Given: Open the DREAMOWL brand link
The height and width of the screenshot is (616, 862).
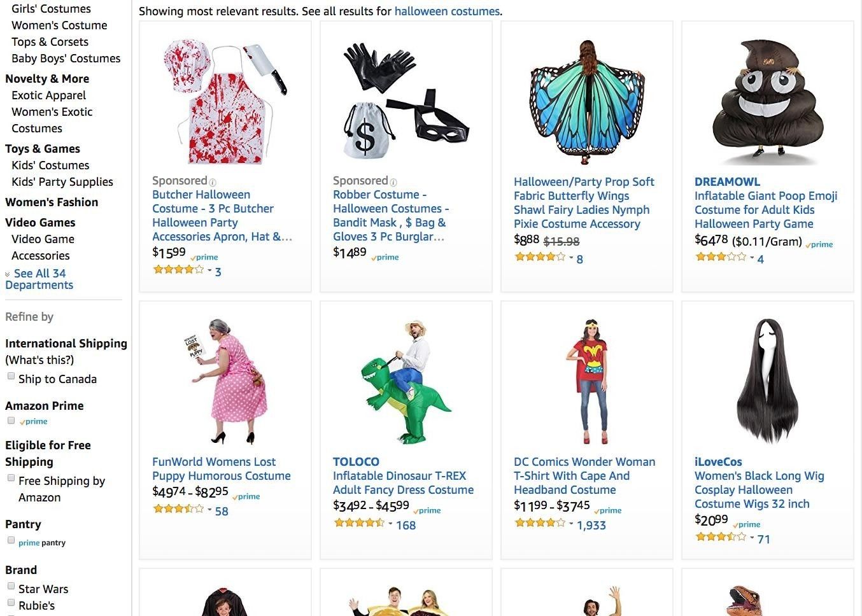Looking at the screenshot, I should pos(727,181).
